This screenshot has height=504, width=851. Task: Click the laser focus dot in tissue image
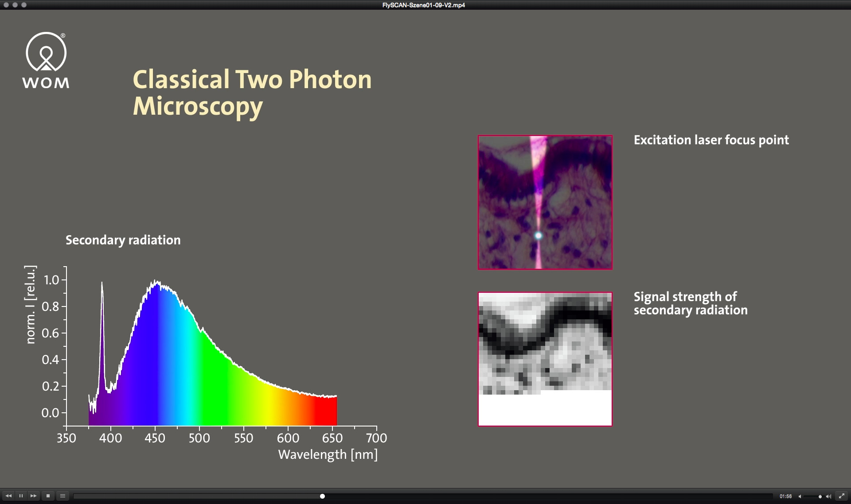click(x=538, y=236)
